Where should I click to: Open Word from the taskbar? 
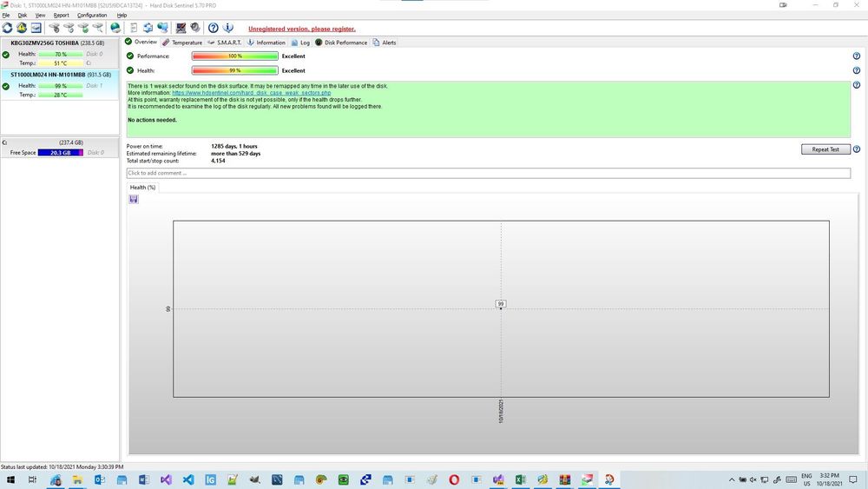click(x=144, y=479)
